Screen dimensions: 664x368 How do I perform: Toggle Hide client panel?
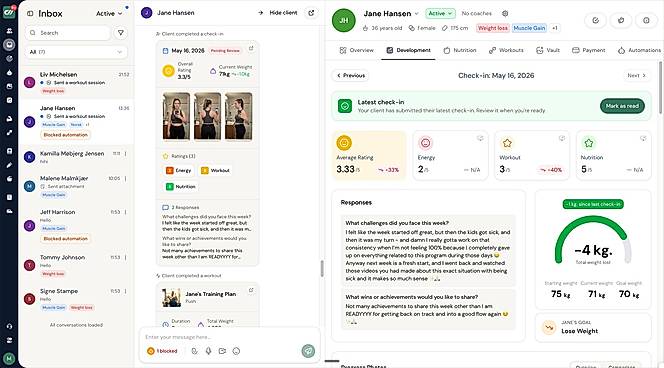click(x=278, y=13)
